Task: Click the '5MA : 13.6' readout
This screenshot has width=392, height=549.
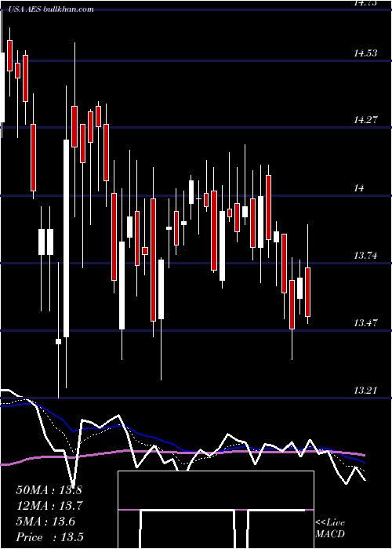Action: (45, 522)
